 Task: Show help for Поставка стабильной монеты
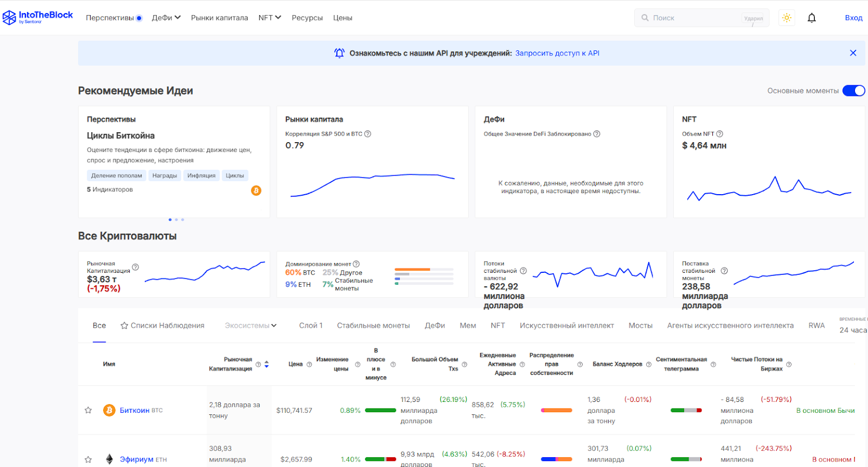pyautogui.click(x=724, y=271)
